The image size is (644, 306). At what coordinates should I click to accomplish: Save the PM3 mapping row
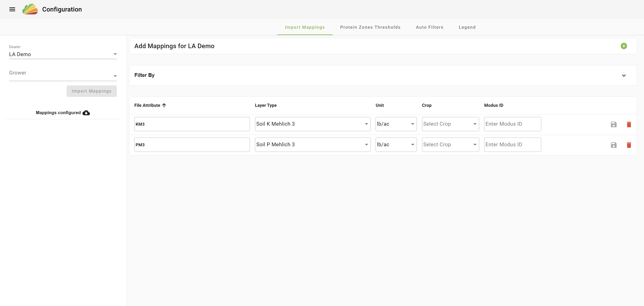[x=613, y=145]
